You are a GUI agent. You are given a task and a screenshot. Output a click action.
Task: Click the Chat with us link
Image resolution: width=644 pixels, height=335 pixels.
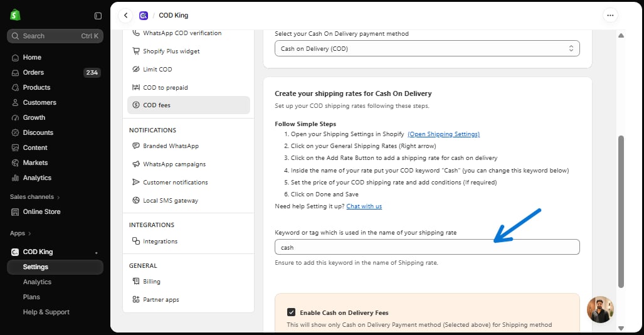tap(364, 206)
